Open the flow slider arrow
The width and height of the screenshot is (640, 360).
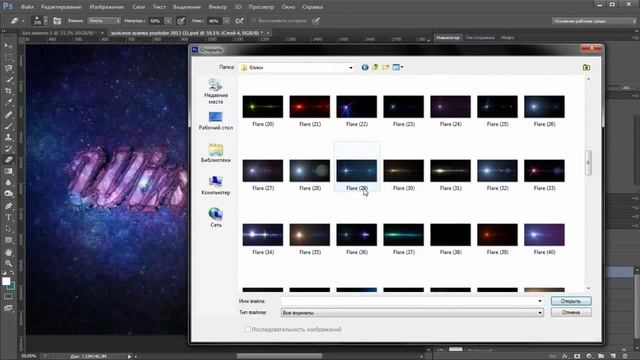click(x=227, y=21)
